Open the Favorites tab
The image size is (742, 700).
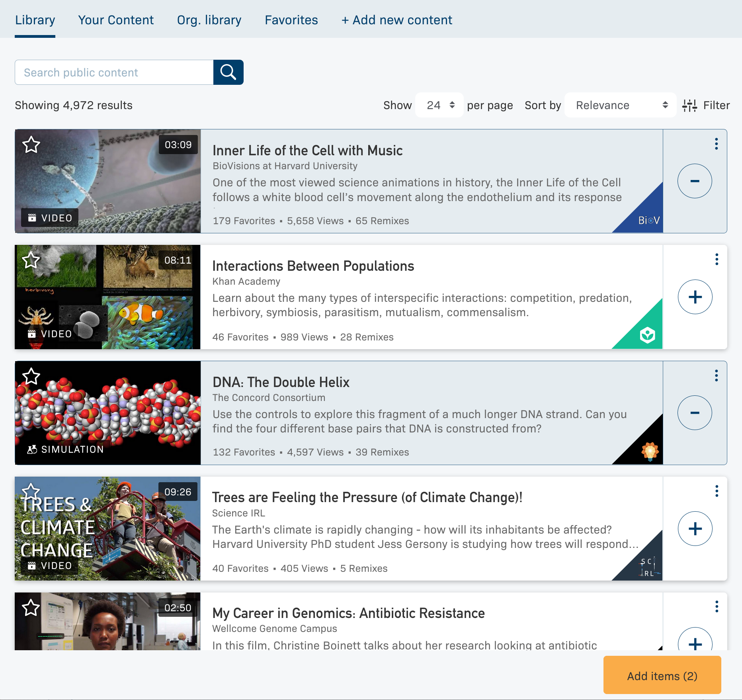291,20
